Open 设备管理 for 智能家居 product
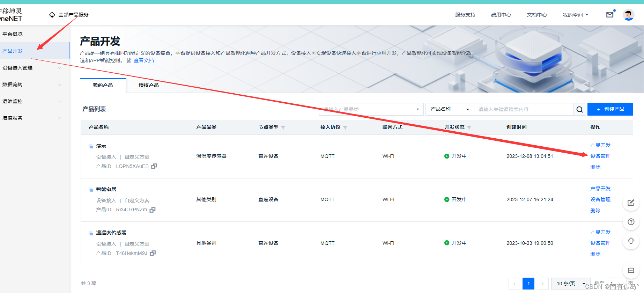 [x=600, y=199]
